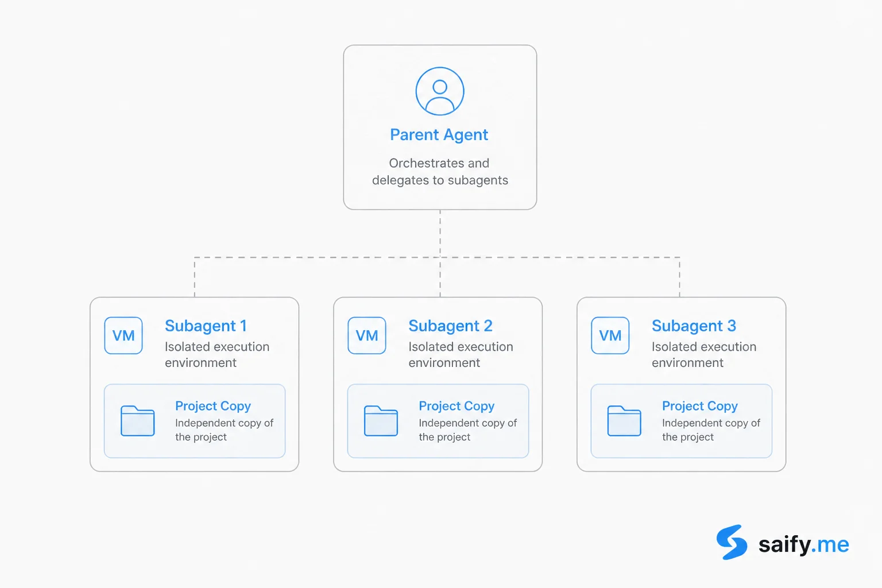This screenshot has width=882, height=588.
Task: Click the 'Project Copy' title in Subagent 2
Action: tap(457, 406)
